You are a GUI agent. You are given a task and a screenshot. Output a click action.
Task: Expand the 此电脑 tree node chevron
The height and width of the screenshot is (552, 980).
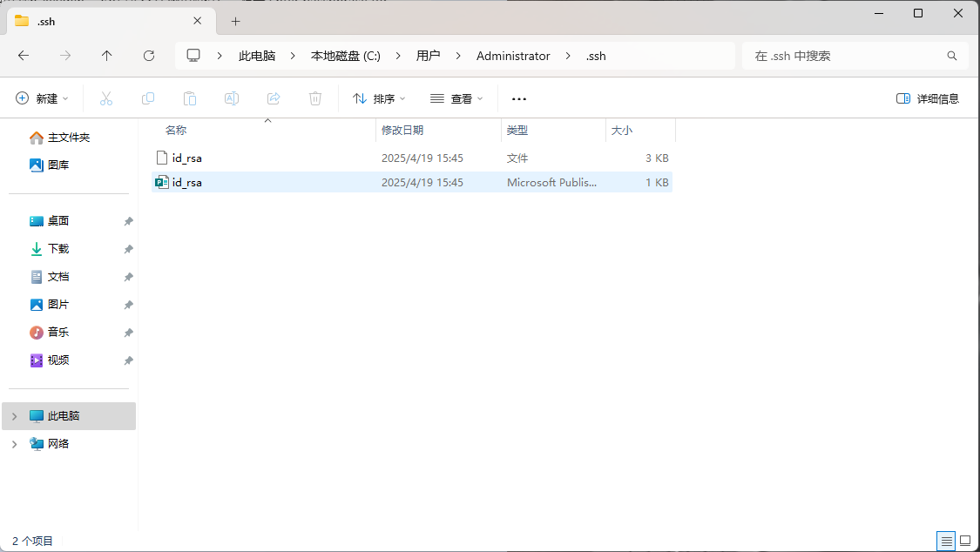point(15,416)
